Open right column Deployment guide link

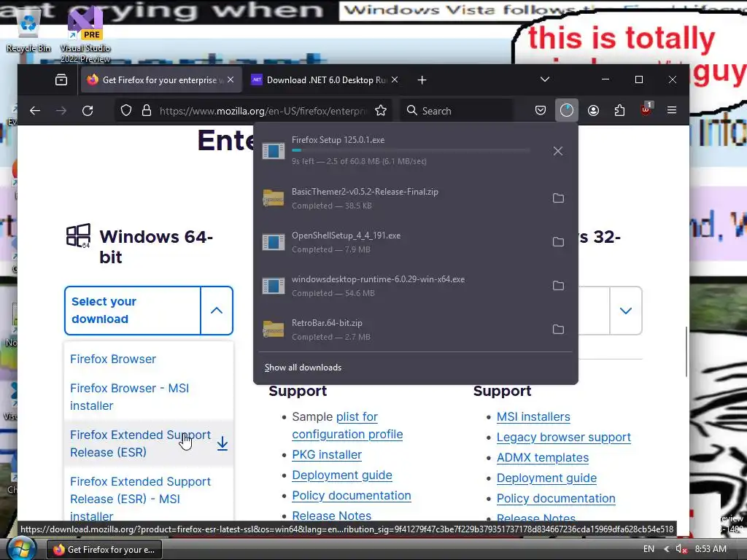[546, 478]
